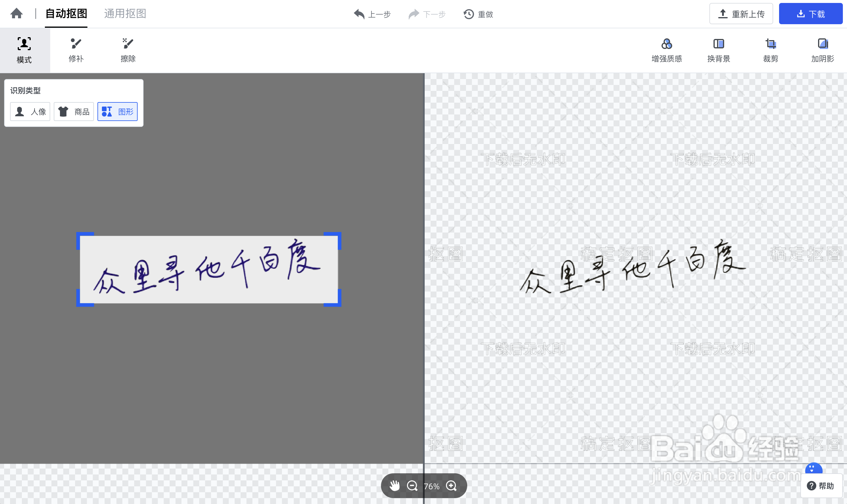This screenshot has width=847, height=504.
Task: Click 重新上传 to re-upload image
Action: point(741,14)
